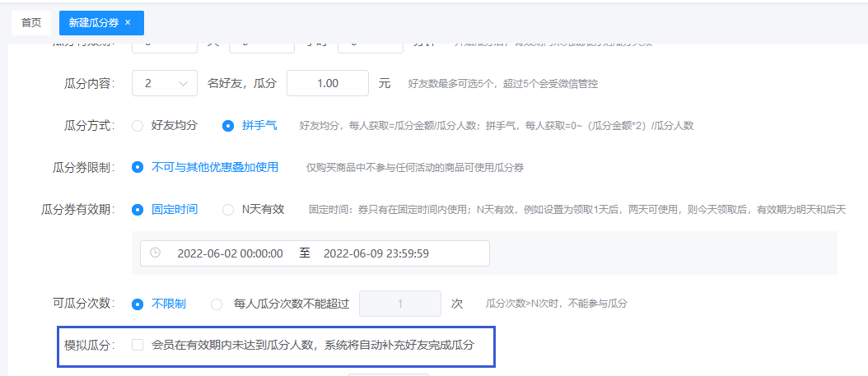
Task: Click start date 2022-06-02 00:00:00 field
Action: [x=230, y=253]
